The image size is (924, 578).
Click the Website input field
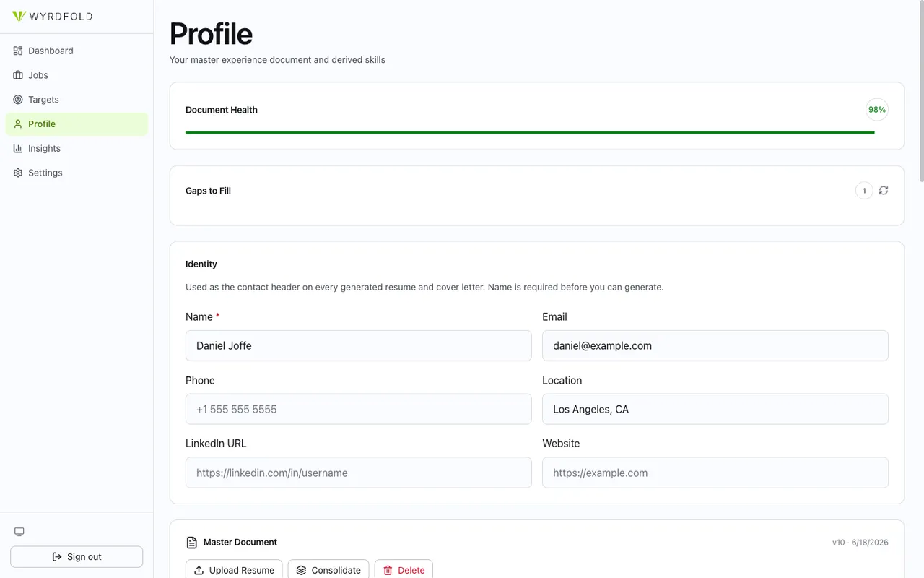coord(715,473)
